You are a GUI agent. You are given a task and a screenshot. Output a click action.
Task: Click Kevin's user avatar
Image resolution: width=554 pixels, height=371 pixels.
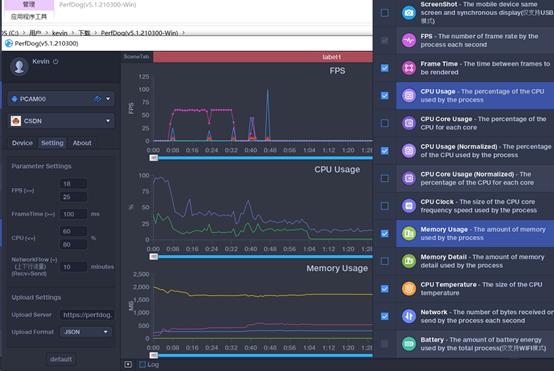tap(19, 66)
